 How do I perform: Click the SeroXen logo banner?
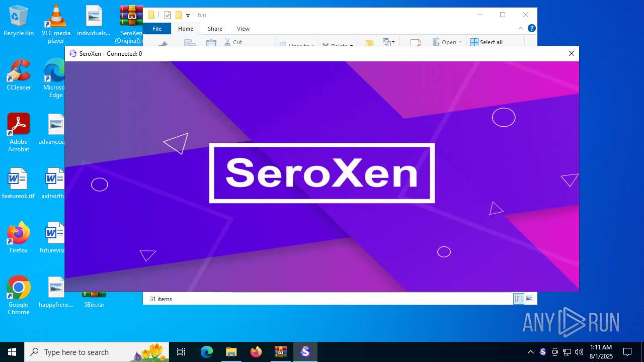click(322, 173)
